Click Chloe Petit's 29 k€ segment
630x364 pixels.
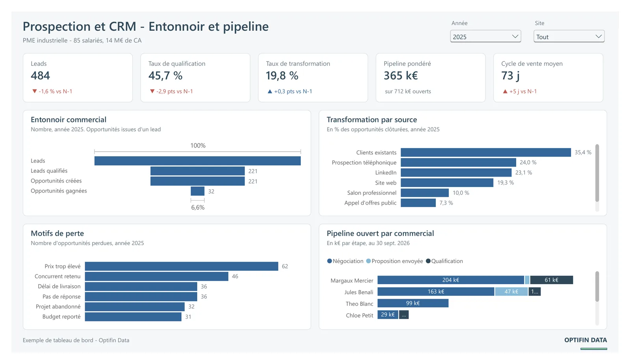388,314
